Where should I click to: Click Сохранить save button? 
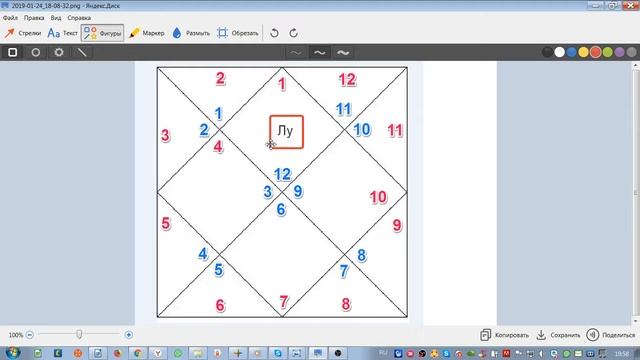click(558, 335)
